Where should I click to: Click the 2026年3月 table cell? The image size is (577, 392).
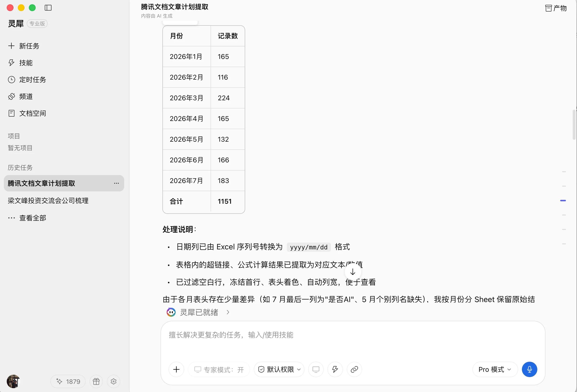(187, 98)
